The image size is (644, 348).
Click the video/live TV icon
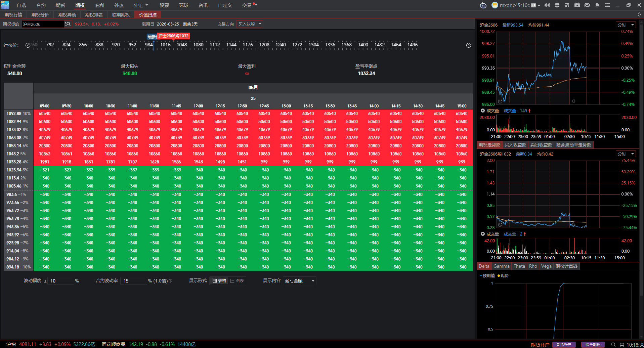click(577, 5)
